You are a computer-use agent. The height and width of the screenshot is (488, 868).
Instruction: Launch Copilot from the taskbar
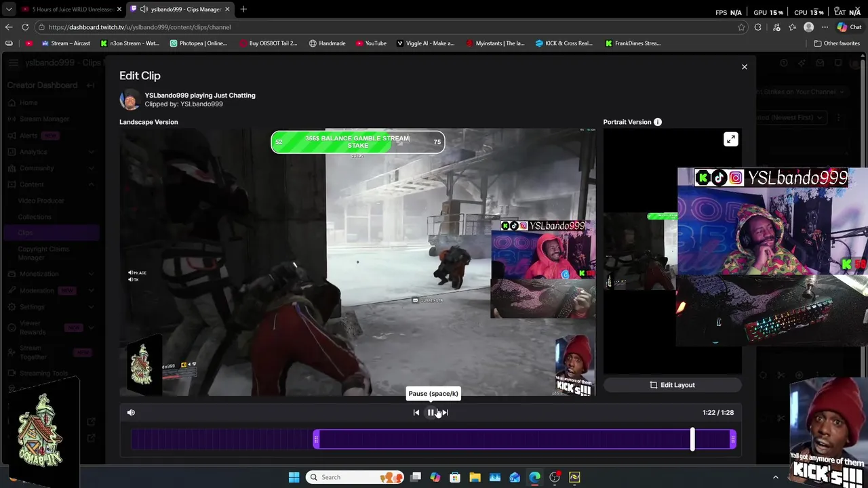435,477
